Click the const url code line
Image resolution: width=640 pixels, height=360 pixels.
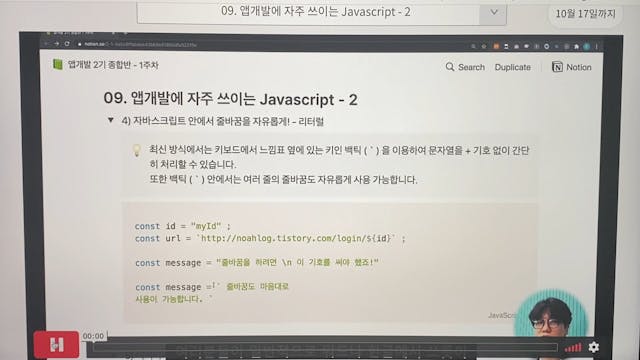[x=270, y=238]
